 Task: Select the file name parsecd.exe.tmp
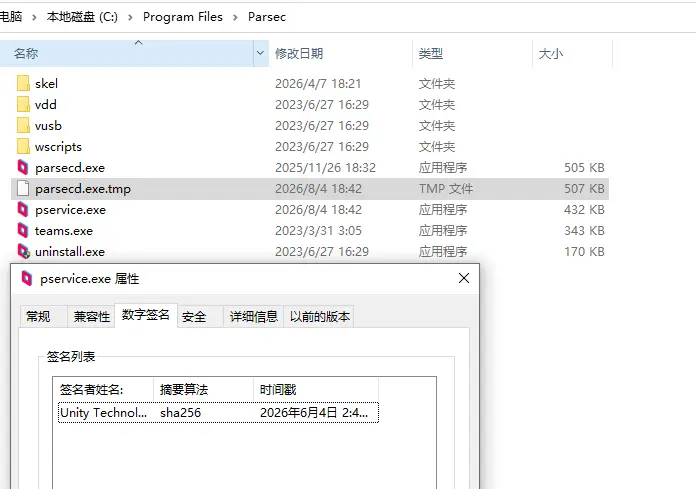pos(83,189)
